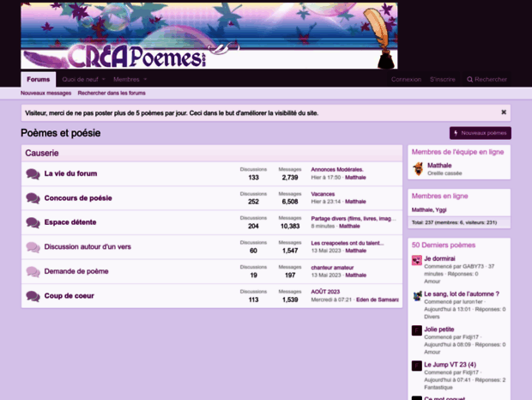This screenshot has height=400, width=532.
Task: Open the Vacances latest thread
Action: coord(323,194)
